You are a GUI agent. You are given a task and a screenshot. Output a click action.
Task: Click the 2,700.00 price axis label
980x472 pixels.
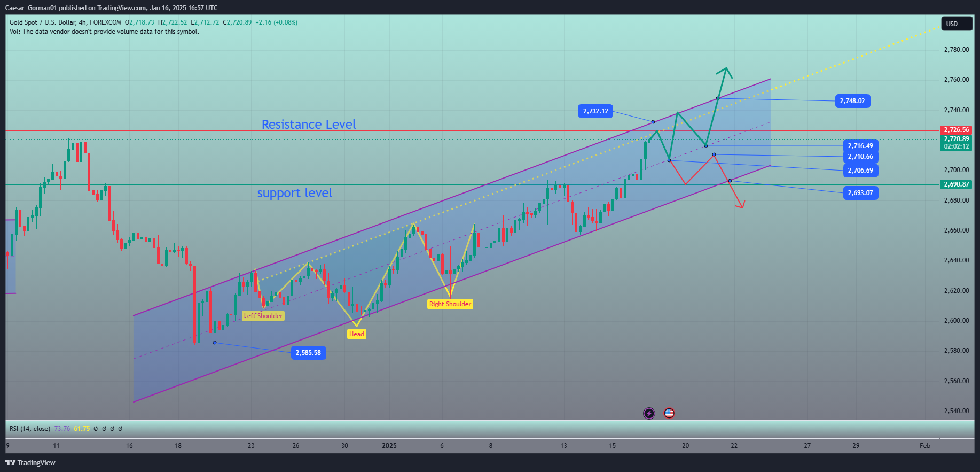coord(956,170)
